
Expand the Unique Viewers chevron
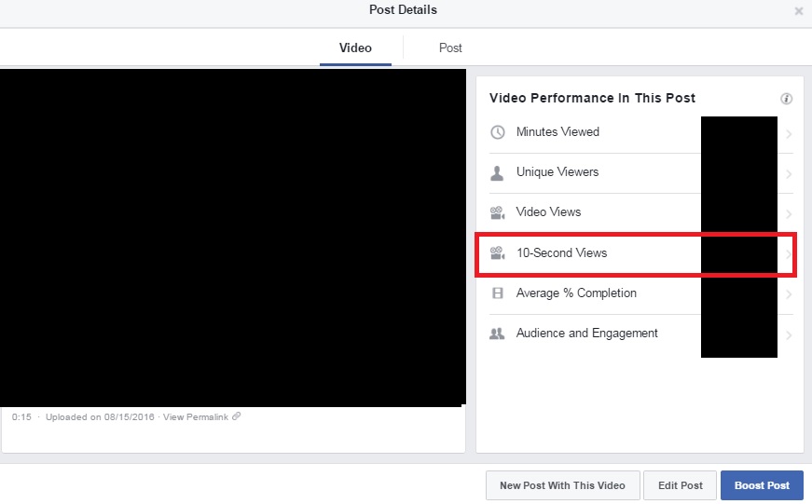point(789,174)
